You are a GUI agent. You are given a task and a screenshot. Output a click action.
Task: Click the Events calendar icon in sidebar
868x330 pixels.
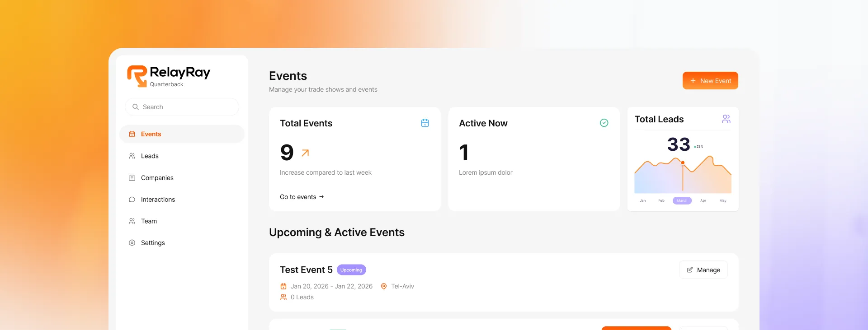pyautogui.click(x=132, y=134)
